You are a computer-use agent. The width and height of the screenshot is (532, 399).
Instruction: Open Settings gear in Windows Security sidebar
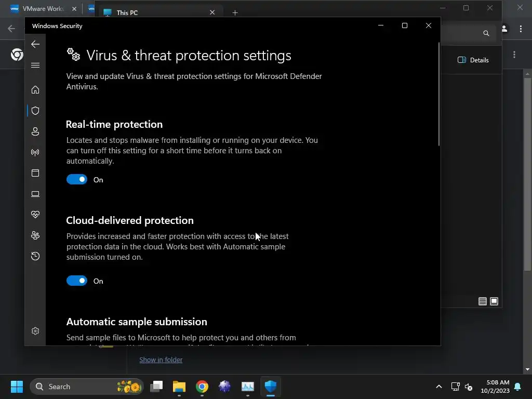click(35, 331)
